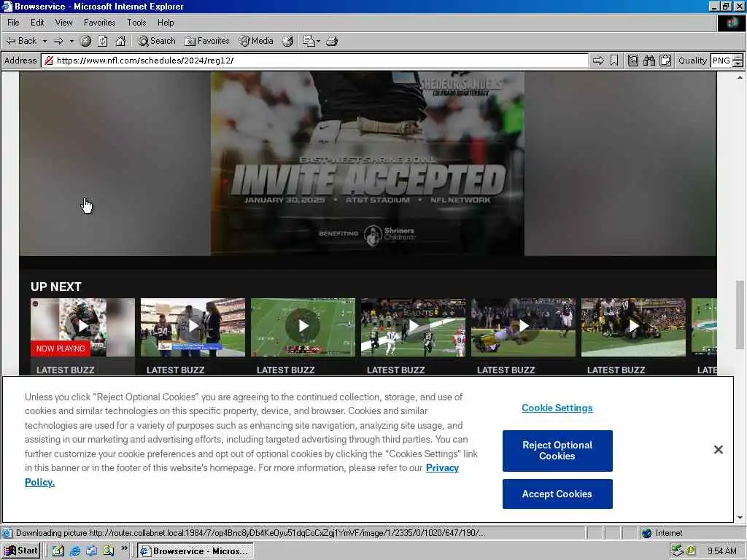Click the Internet zone status bar icon
The width and height of the screenshot is (747, 560).
click(x=646, y=533)
